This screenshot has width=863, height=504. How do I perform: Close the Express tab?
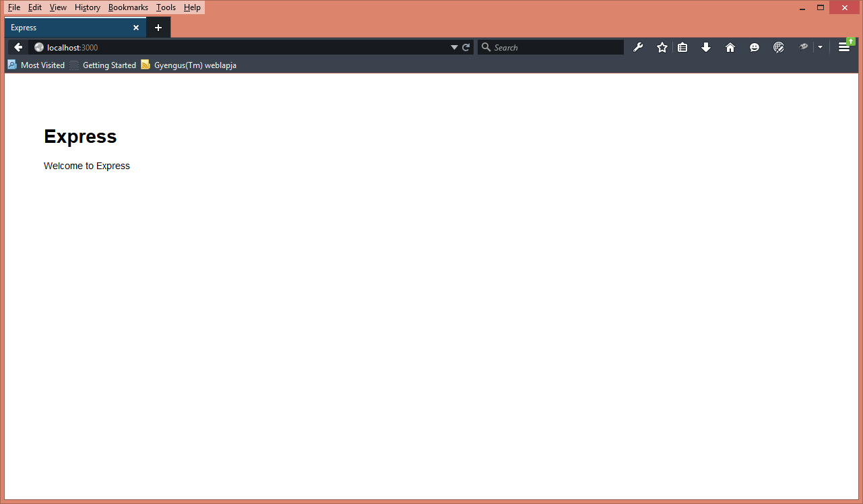136,28
